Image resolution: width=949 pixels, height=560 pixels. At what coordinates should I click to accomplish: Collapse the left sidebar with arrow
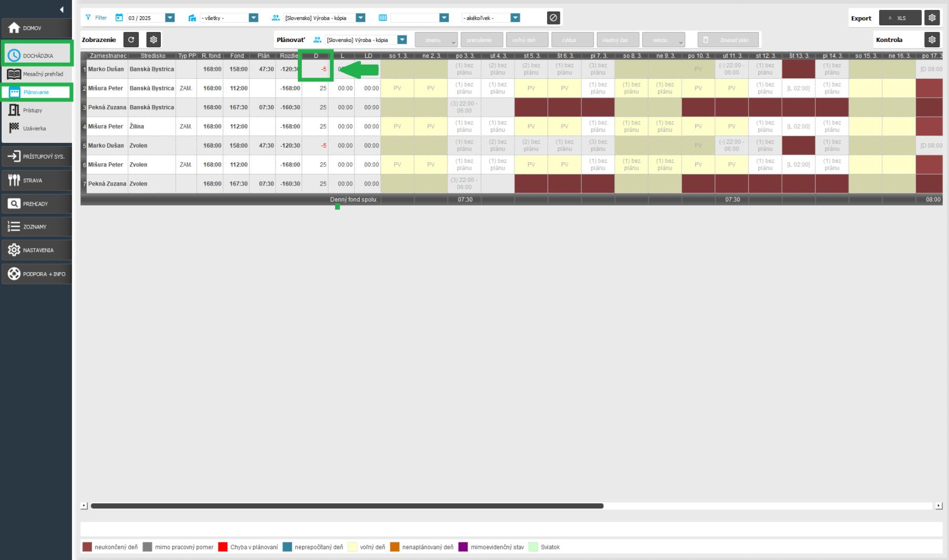[x=61, y=9]
